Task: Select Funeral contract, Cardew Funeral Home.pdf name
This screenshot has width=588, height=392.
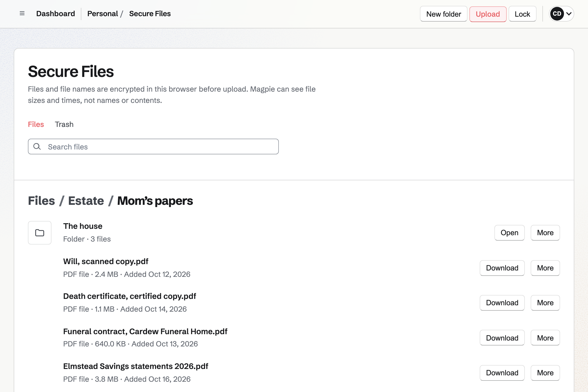Action: click(145, 331)
